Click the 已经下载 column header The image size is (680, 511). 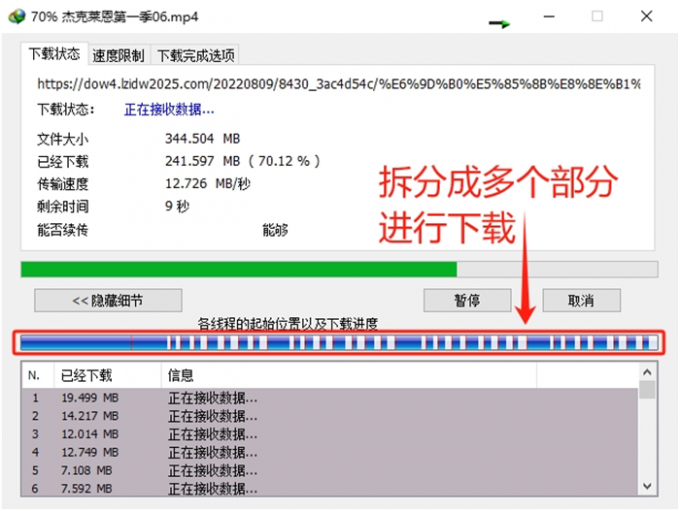click(108, 375)
